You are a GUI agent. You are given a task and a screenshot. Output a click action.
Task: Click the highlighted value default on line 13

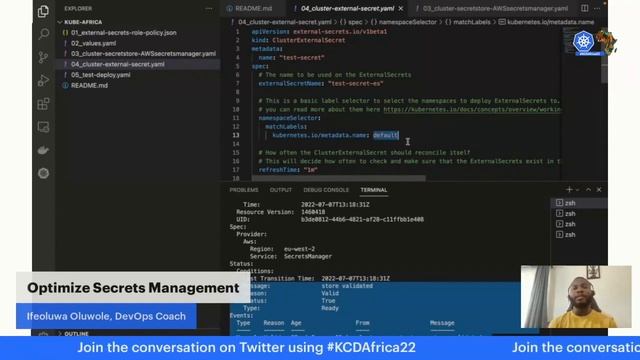click(386, 135)
